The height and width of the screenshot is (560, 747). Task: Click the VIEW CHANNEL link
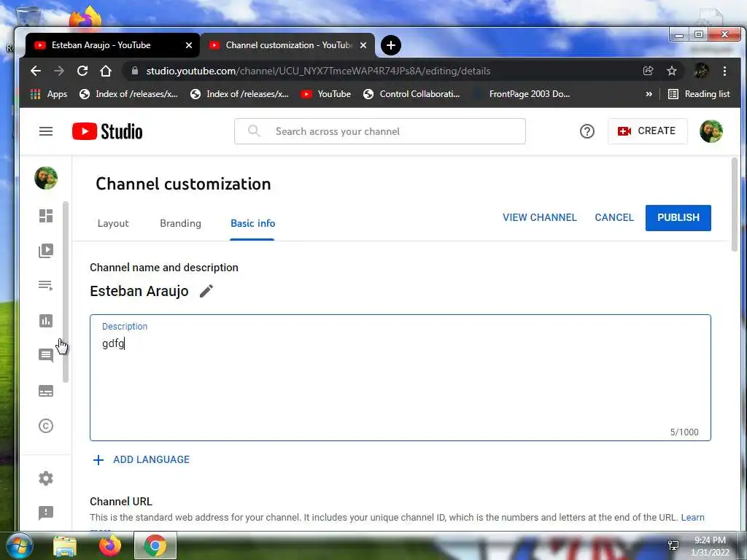pyautogui.click(x=539, y=217)
